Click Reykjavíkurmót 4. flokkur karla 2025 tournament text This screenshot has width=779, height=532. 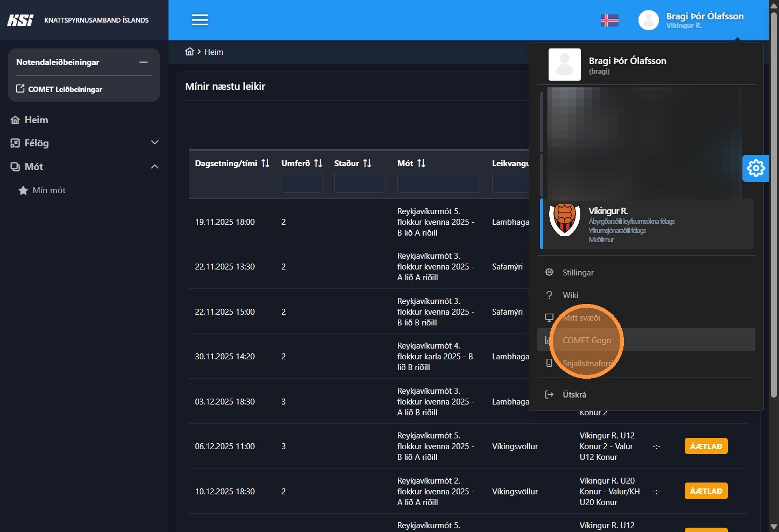coord(436,356)
